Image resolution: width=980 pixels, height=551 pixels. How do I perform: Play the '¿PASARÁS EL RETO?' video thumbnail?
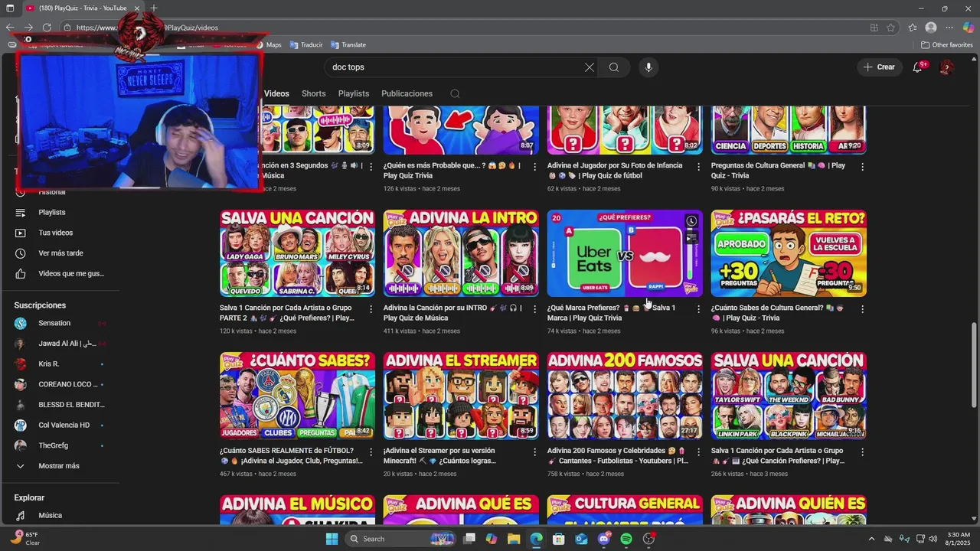tap(789, 253)
